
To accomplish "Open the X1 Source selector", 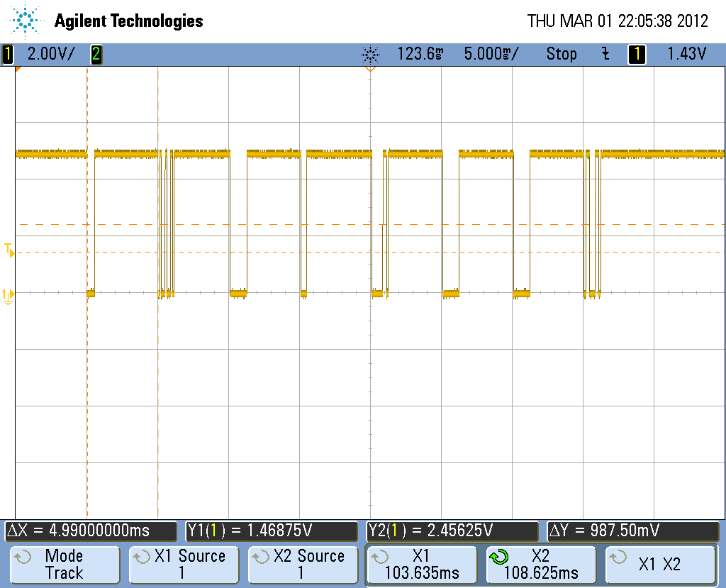I will (x=183, y=565).
